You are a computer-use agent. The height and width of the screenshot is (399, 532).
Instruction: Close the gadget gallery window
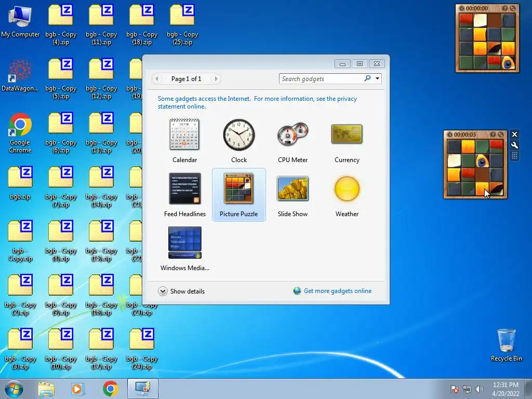pyautogui.click(x=377, y=64)
